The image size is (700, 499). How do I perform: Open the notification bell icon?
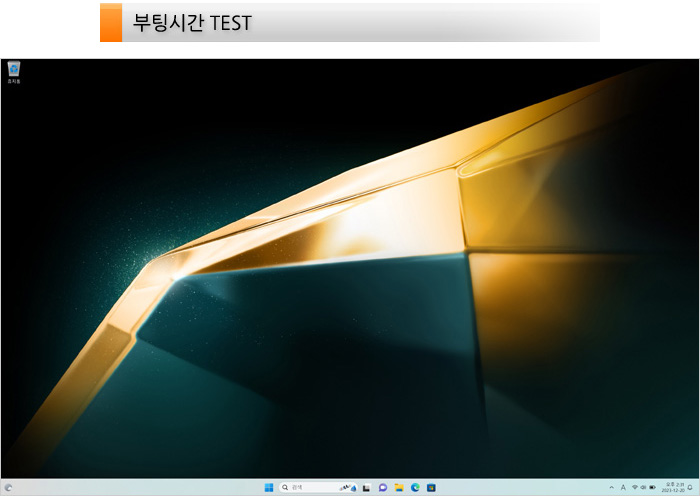click(690, 487)
